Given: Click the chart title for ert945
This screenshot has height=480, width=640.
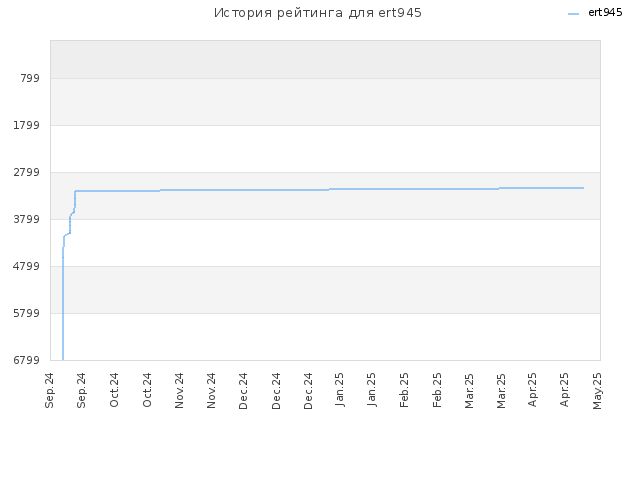Looking at the screenshot, I should click(318, 13).
